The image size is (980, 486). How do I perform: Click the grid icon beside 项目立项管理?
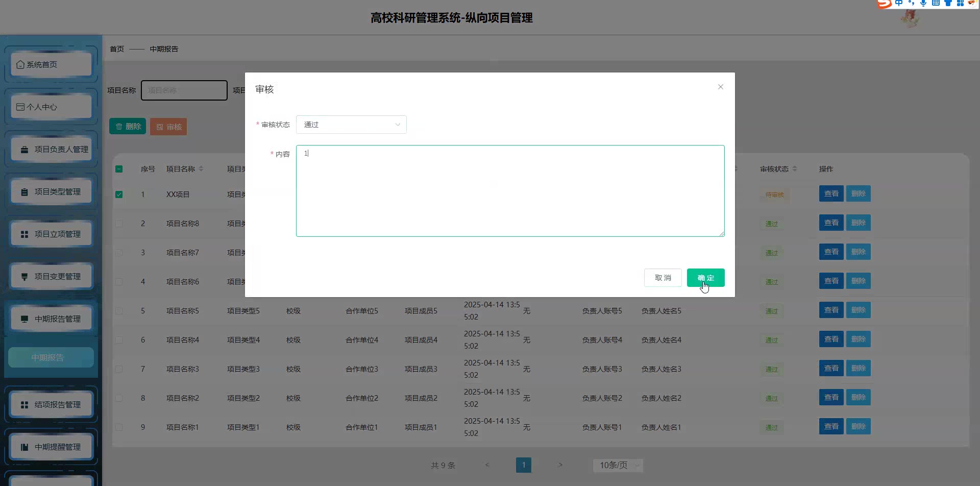click(24, 234)
